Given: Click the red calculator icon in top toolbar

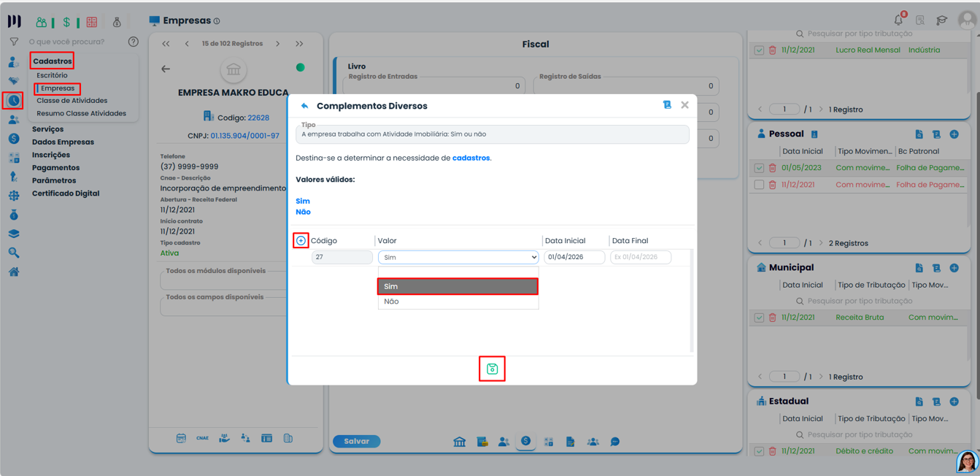Looking at the screenshot, I should (x=92, y=23).
